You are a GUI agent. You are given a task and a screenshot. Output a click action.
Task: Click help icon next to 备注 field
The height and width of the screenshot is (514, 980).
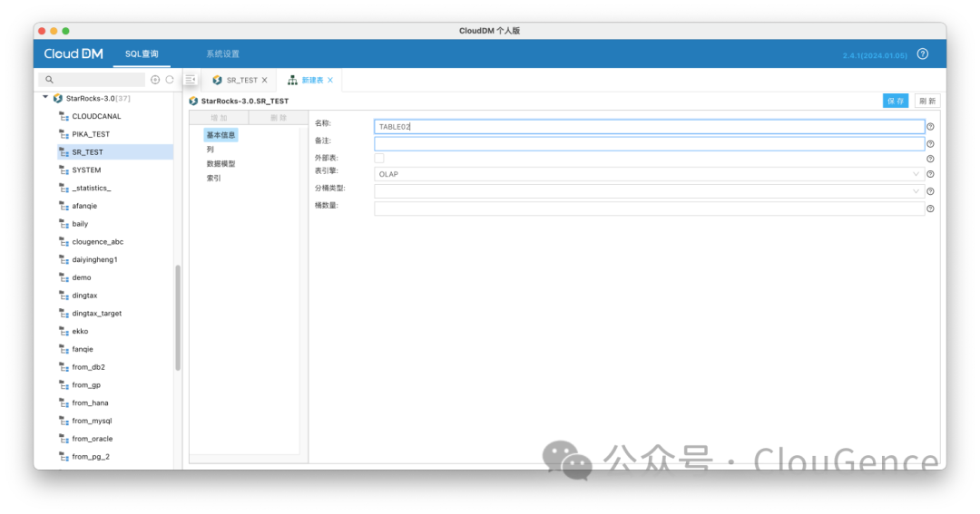(930, 144)
